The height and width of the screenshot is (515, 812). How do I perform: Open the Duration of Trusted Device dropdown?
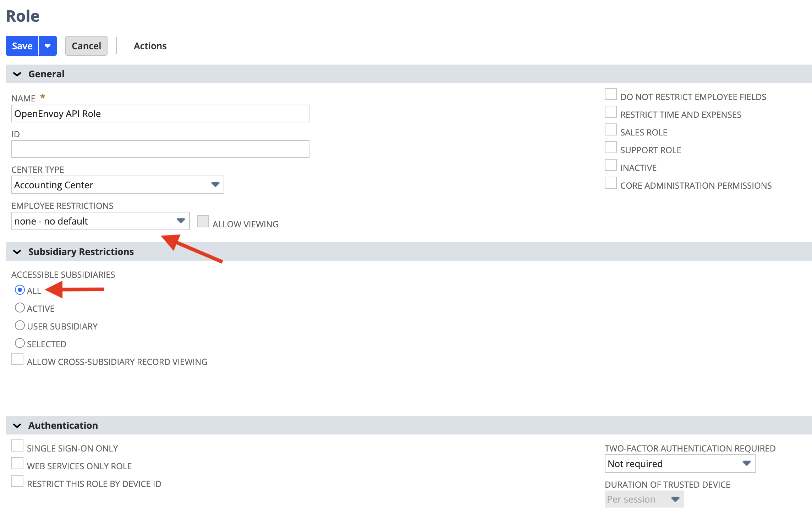coord(644,499)
